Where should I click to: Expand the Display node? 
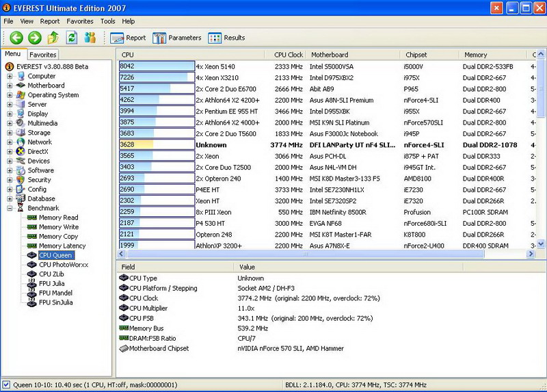10,114
